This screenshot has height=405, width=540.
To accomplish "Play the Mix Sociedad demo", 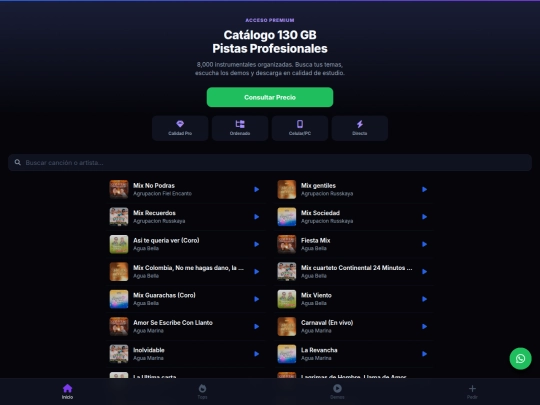I will coord(424,217).
